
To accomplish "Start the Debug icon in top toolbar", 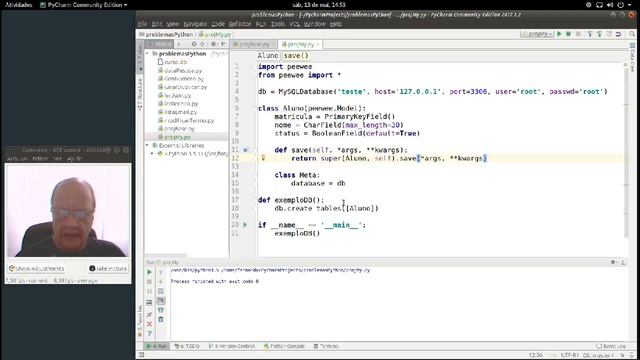I will point(569,34).
